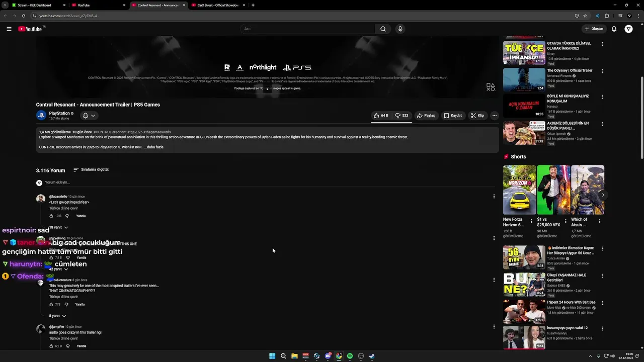Like the void-creature comment with 773
The image size is (644, 362).
[51, 304]
